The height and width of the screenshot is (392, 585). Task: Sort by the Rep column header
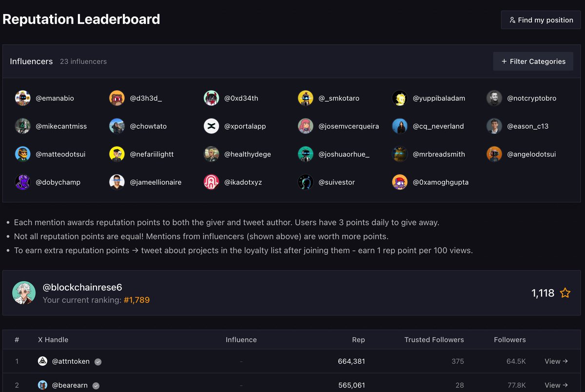358,340
